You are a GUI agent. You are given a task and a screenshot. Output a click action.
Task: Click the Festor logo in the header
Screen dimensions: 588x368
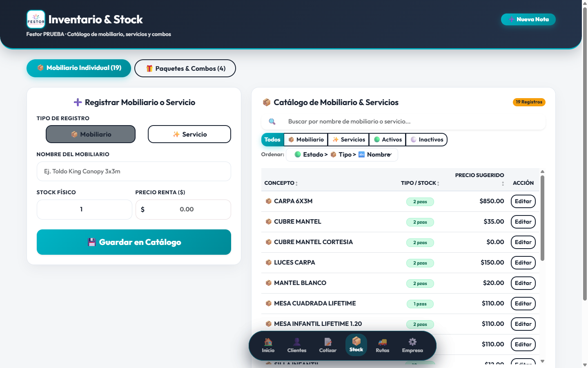pyautogui.click(x=36, y=19)
